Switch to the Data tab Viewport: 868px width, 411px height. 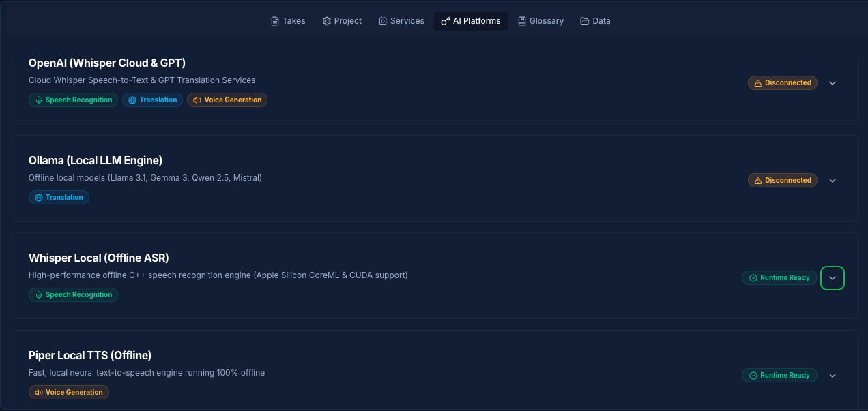(595, 21)
